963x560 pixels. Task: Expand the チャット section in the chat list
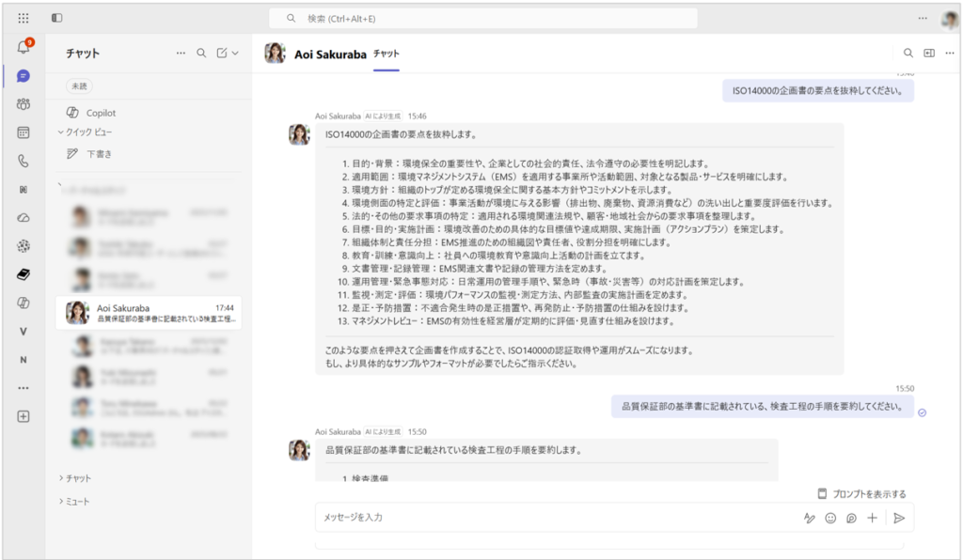click(75, 478)
